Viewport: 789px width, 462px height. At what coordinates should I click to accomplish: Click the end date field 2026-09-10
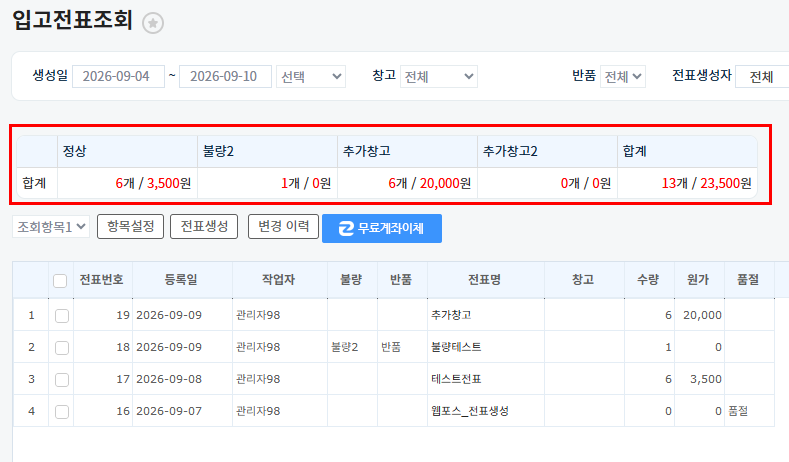(225, 76)
